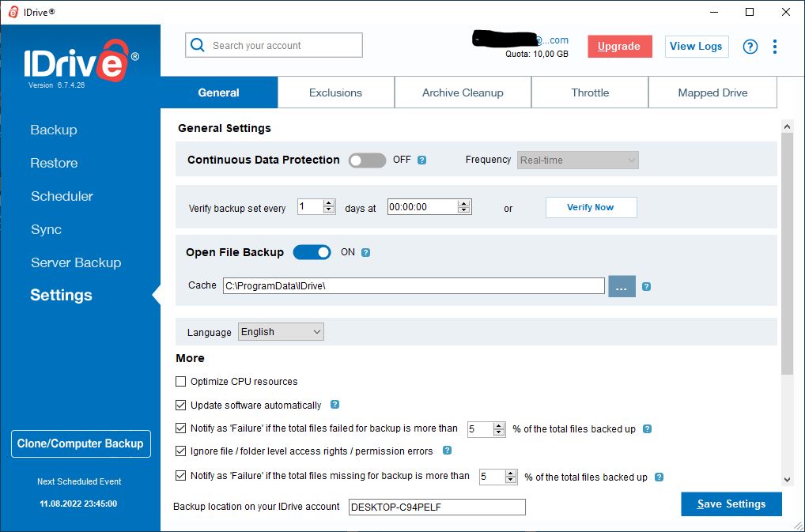
Task: Click the Backup location input field
Action: pos(437,507)
